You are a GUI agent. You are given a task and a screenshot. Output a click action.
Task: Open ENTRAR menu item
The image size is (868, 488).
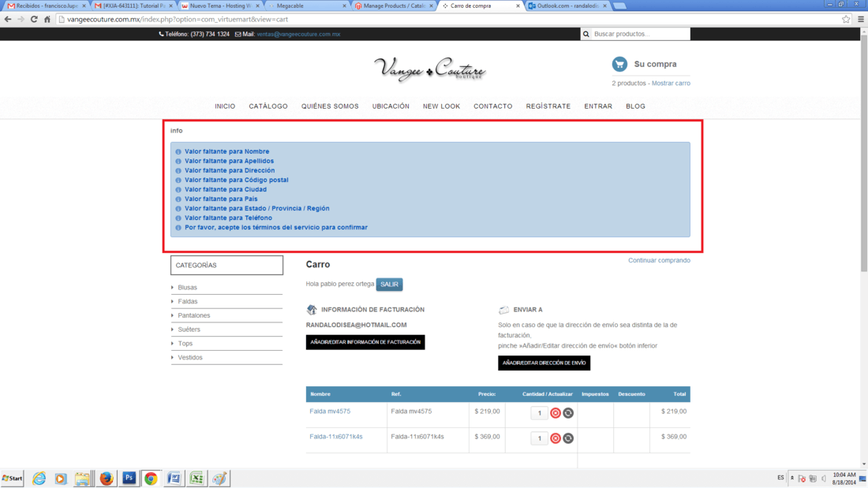point(598,106)
